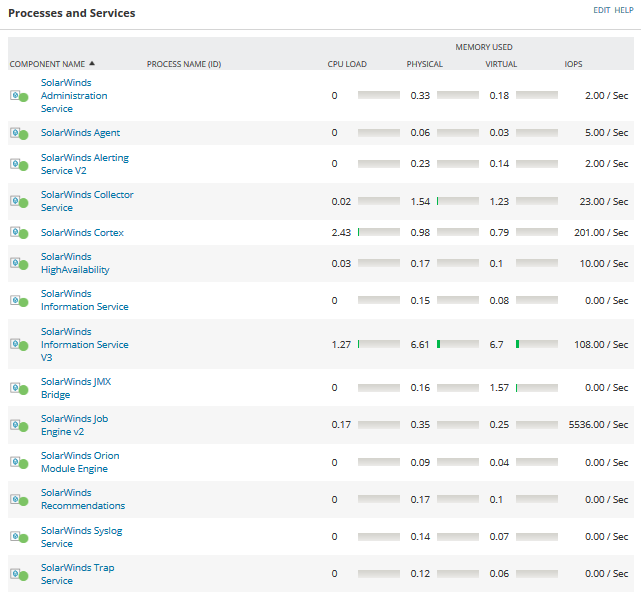This screenshot has width=641, height=600.
Task: Open SolarWinds Trap Service link
Action: click(x=77, y=574)
